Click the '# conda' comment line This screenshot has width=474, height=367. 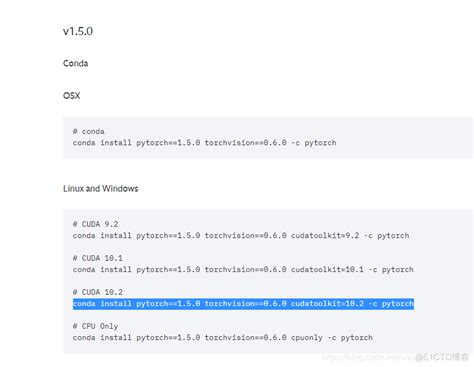(x=89, y=131)
